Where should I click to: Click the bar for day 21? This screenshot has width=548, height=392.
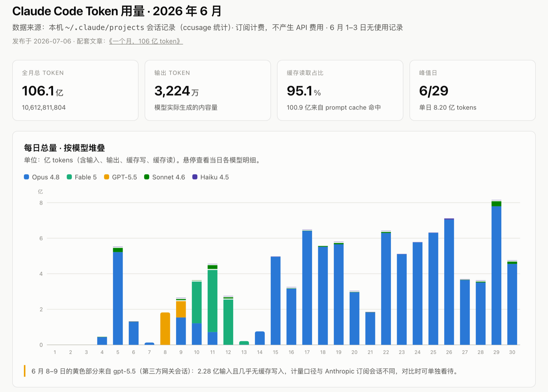(370, 328)
